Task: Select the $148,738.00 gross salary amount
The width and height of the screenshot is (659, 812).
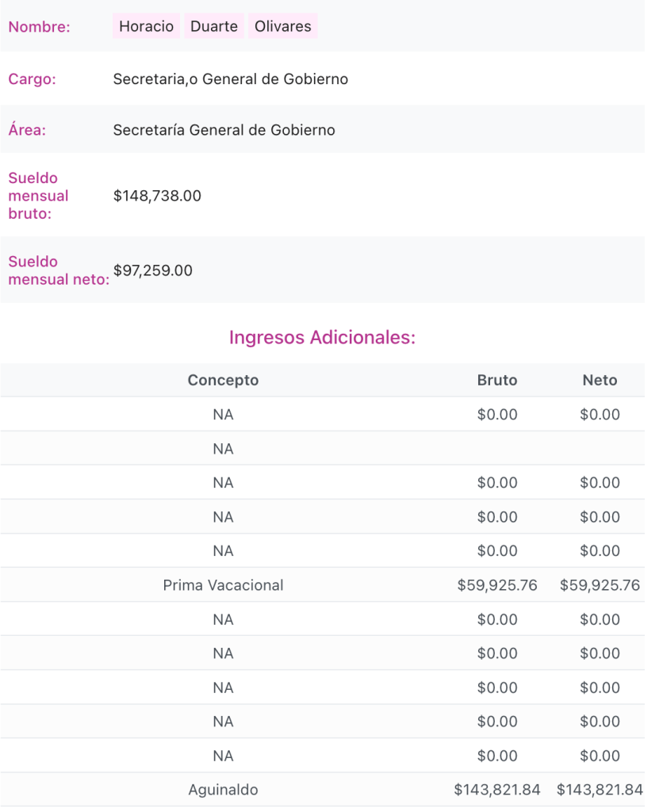Action: 157,195
